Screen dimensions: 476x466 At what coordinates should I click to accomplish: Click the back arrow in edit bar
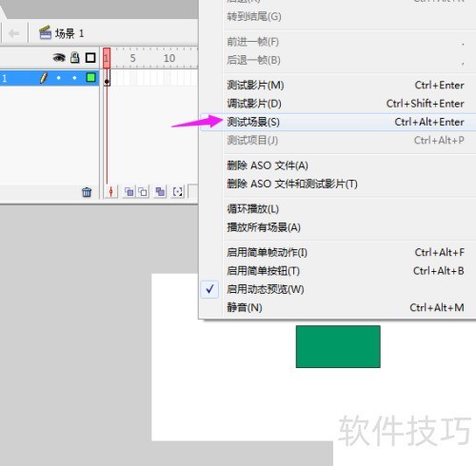13,33
